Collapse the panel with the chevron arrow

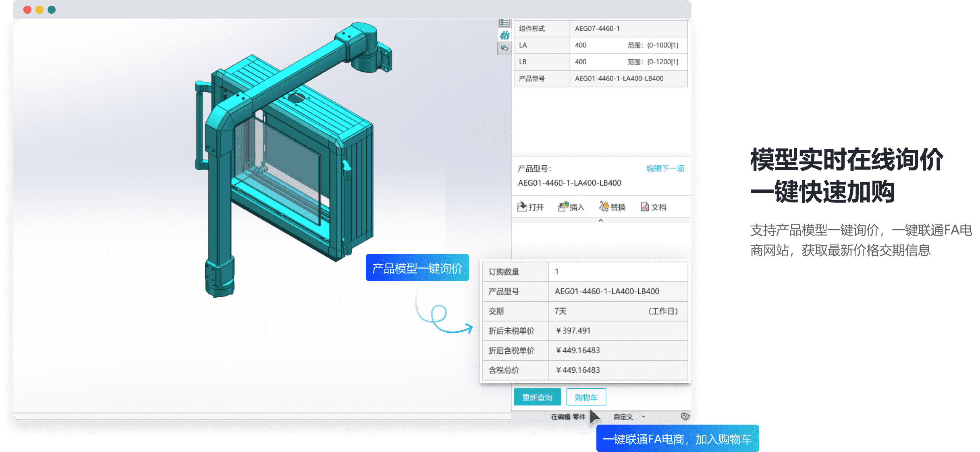click(601, 220)
